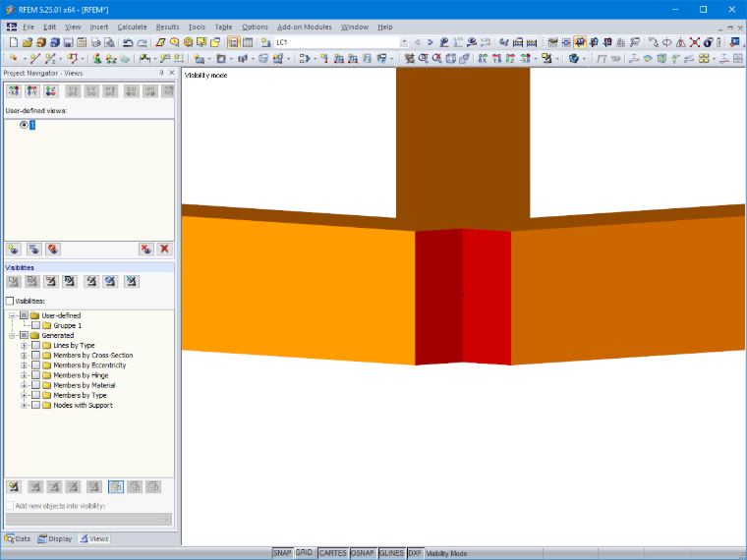Expand Members by Cross-Section node
This screenshot has height=560, width=747.
pyautogui.click(x=24, y=356)
